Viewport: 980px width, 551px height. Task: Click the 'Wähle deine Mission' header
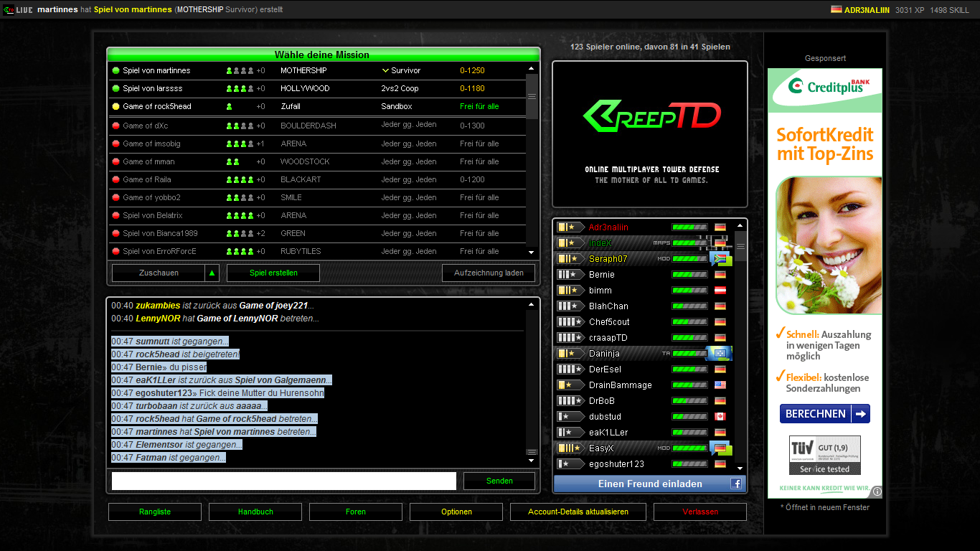pyautogui.click(x=322, y=55)
